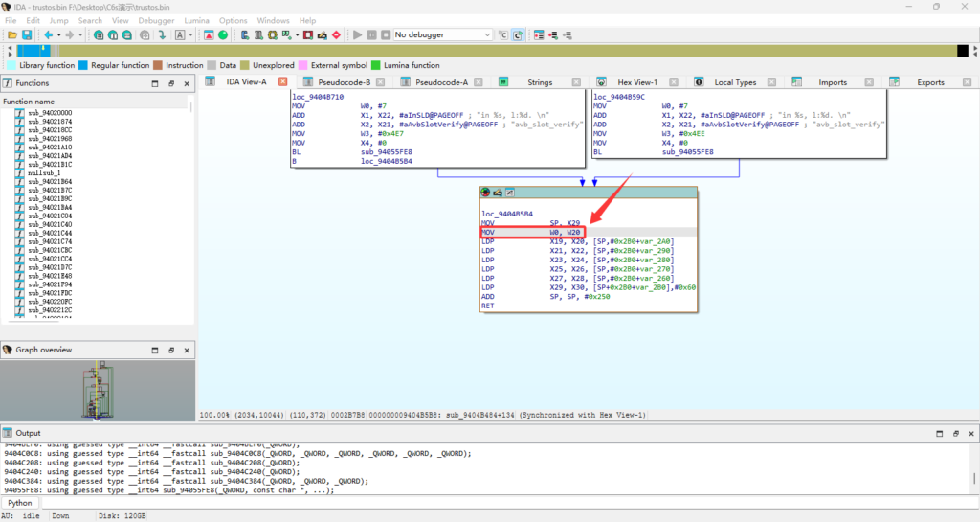980x522 pixels.
Task: Open the Debugger menu
Action: [x=156, y=20]
